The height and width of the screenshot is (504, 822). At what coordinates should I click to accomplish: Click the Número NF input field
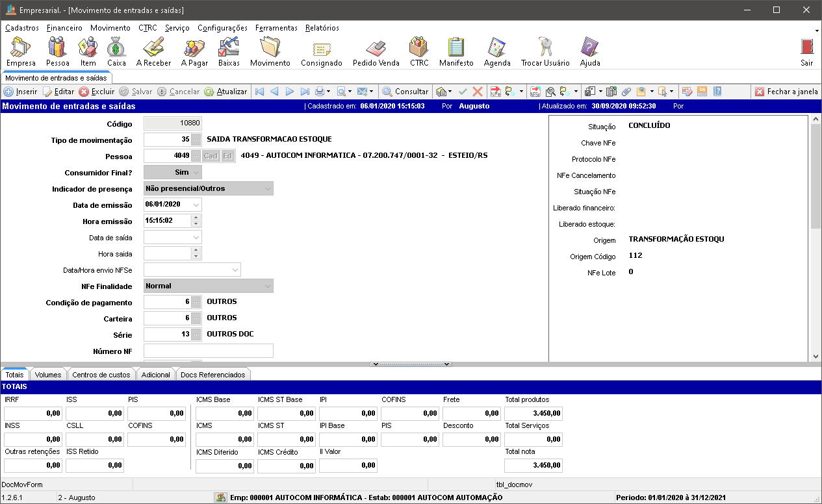tap(208, 351)
